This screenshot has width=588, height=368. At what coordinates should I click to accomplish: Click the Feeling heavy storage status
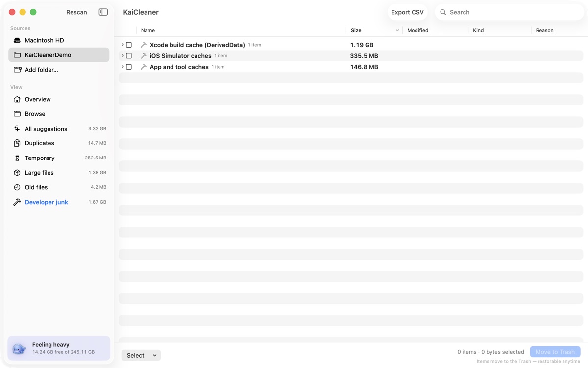[x=59, y=348]
